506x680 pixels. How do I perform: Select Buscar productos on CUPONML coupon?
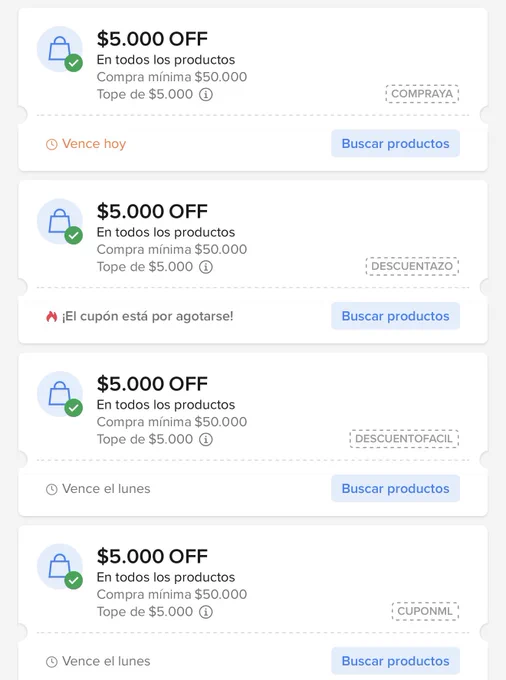[x=395, y=661]
